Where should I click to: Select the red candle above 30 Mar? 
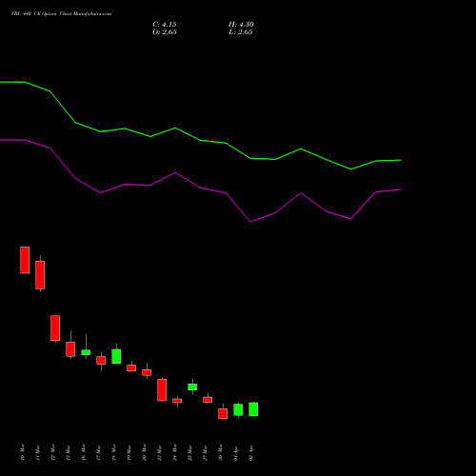[223, 414]
